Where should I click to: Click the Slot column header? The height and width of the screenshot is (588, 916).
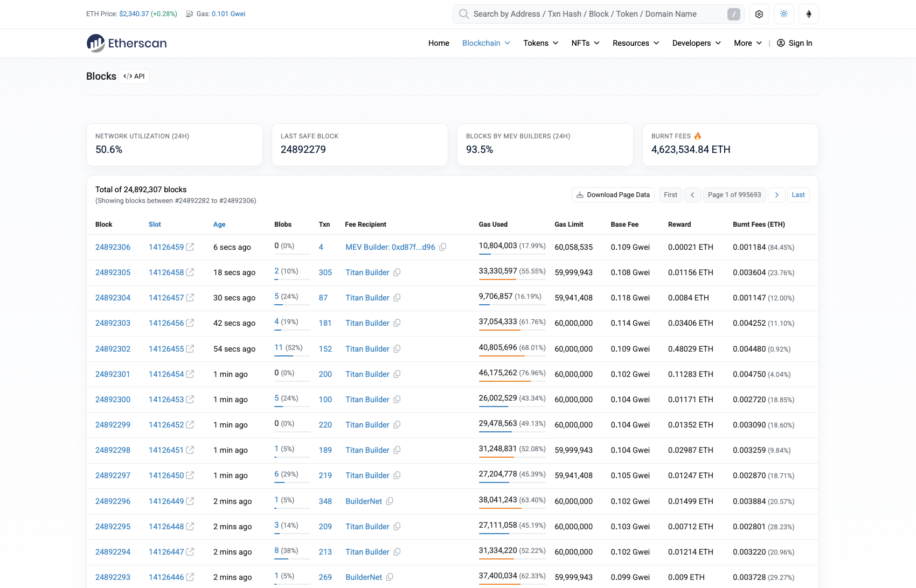pos(155,225)
